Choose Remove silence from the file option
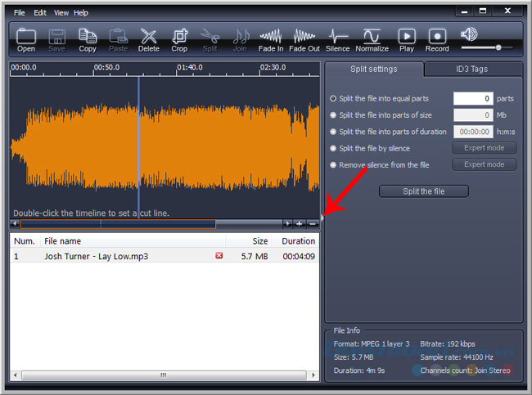532x395 pixels. [333, 164]
